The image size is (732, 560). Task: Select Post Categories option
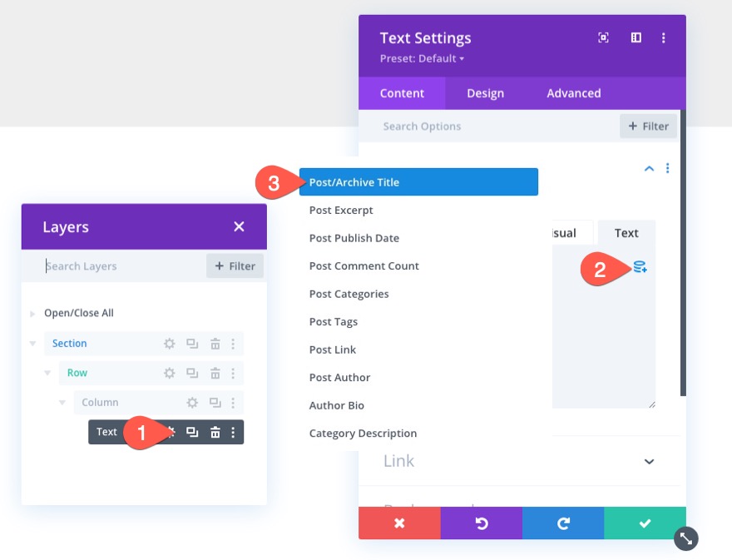pos(349,294)
